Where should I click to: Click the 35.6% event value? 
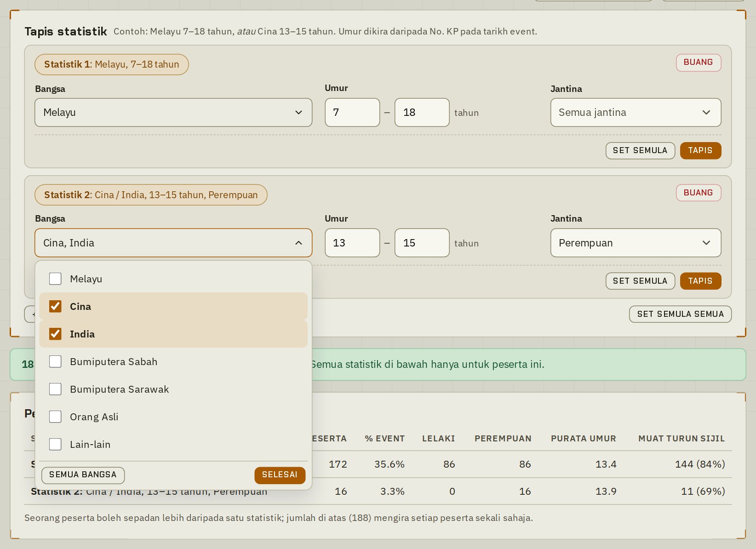pyautogui.click(x=389, y=464)
